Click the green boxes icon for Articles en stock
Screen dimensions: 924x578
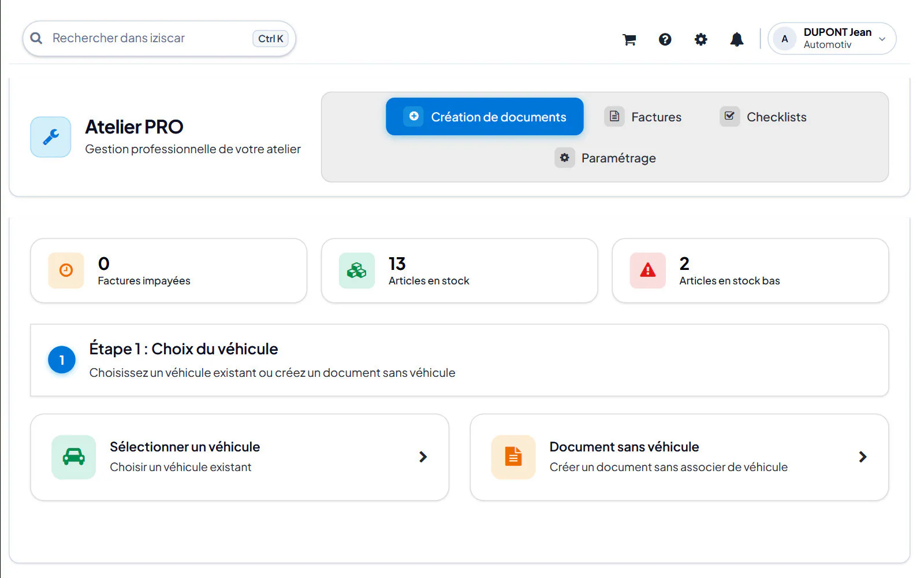click(x=356, y=270)
